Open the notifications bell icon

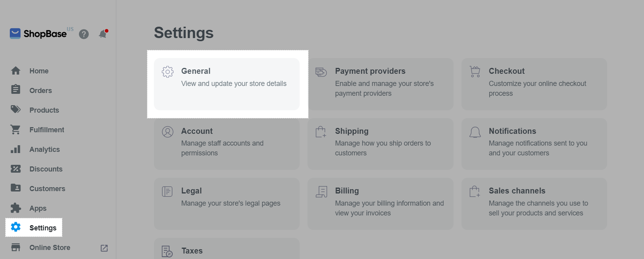click(103, 34)
